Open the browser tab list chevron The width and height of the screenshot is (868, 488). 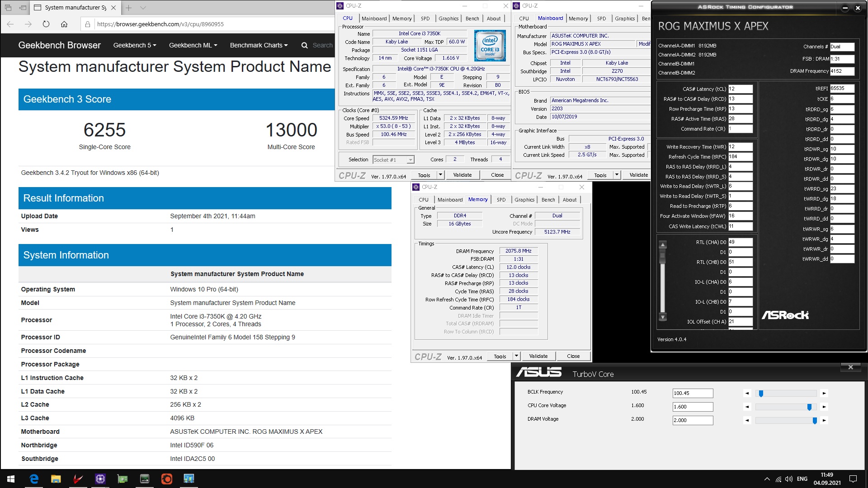(143, 8)
